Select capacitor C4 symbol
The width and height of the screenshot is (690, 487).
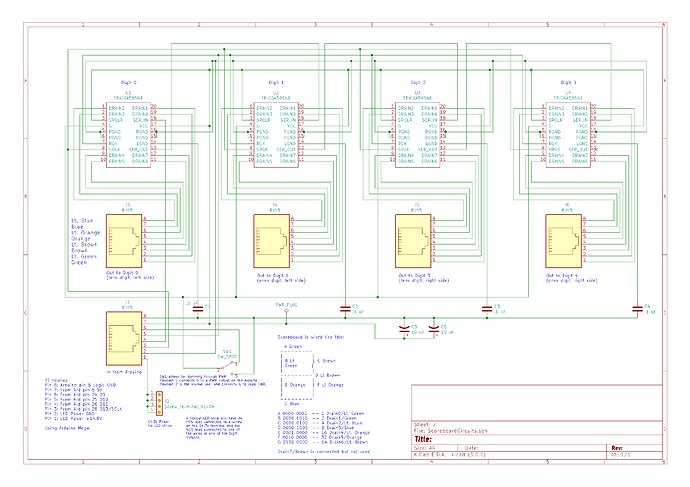click(x=637, y=309)
